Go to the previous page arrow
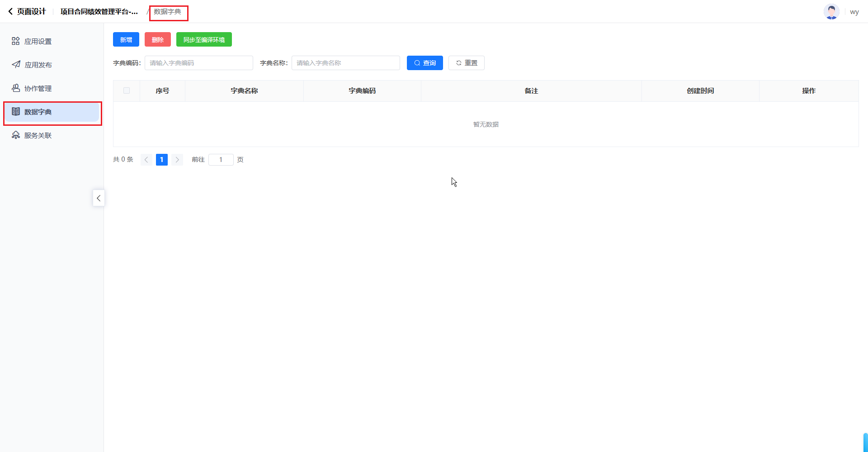 [x=146, y=160]
